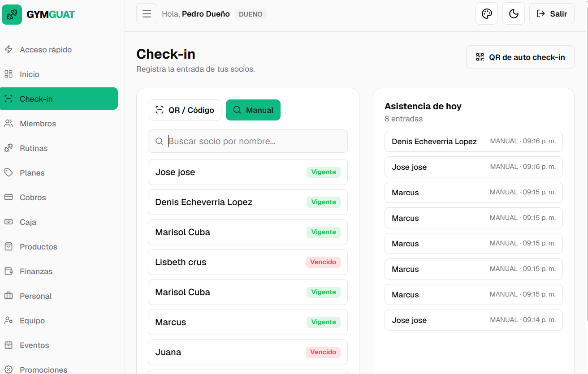The height and width of the screenshot is (374, 588).
Task: Click the Promociones percent icon
Action: pos(9,370)
